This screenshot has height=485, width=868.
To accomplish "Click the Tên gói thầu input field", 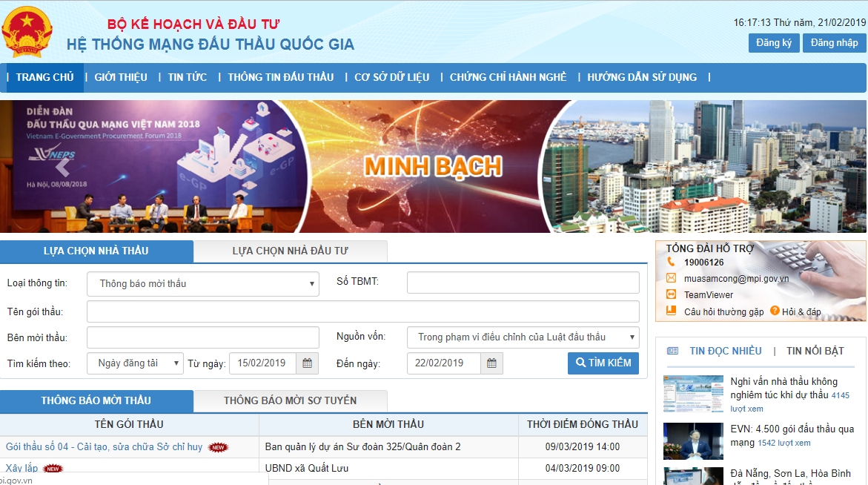I will click(362, 311).
